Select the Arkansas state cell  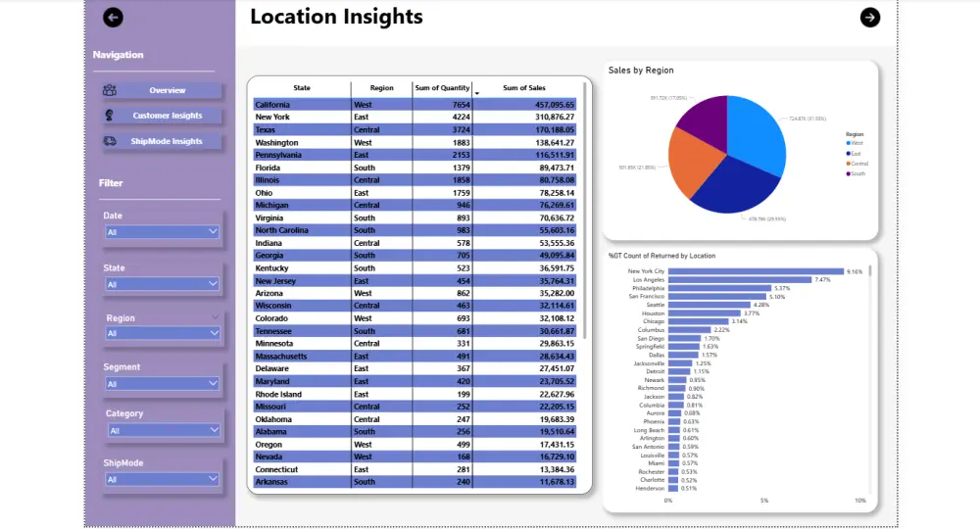point(302,482)
